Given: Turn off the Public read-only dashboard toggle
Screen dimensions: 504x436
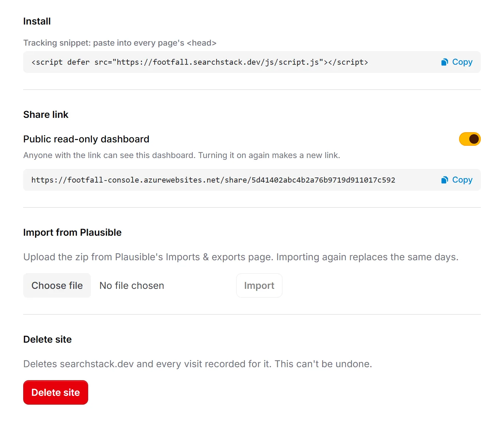Looking at the screenshot, I should (470, 139).
